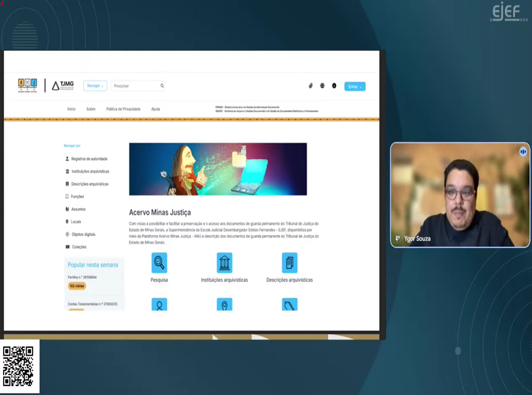Go to Início menu item
The width and height of the screenshot is (532, 395).
(x=71, y=109)
